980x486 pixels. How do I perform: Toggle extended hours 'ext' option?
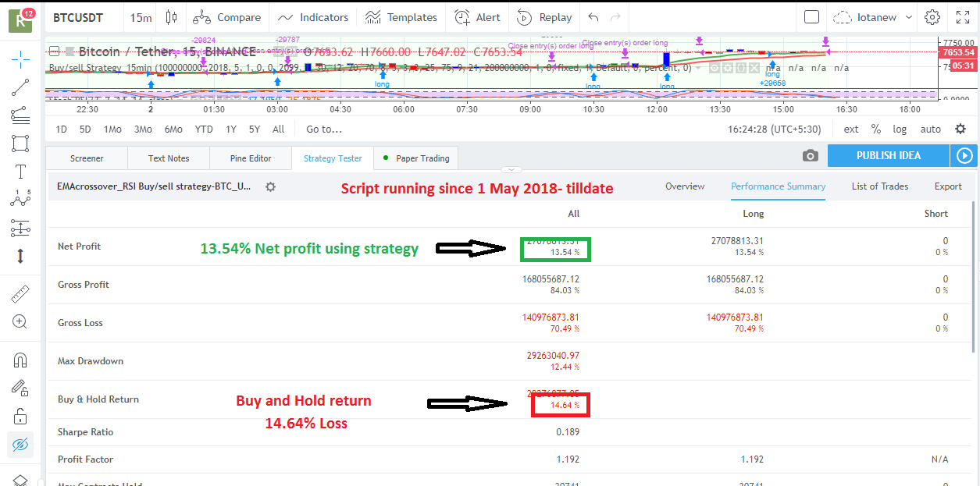click(851, 129)
